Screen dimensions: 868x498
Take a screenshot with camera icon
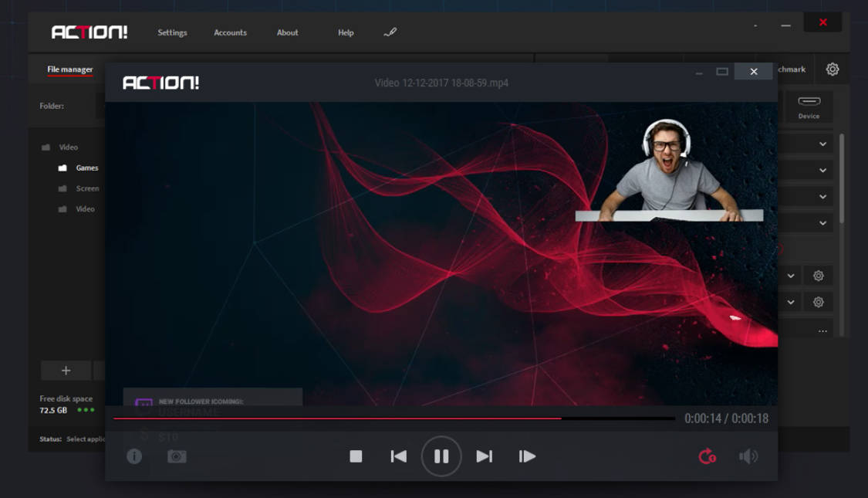(x=177, y=456)
